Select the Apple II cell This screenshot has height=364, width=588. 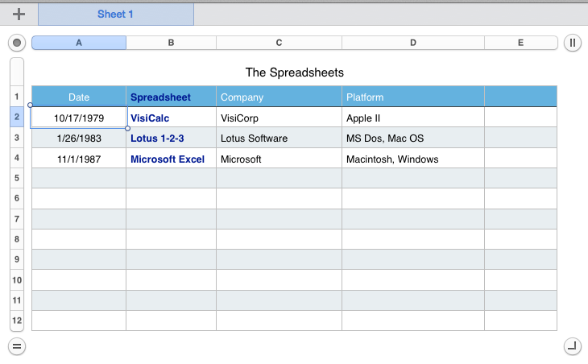[x=413, y=118]
